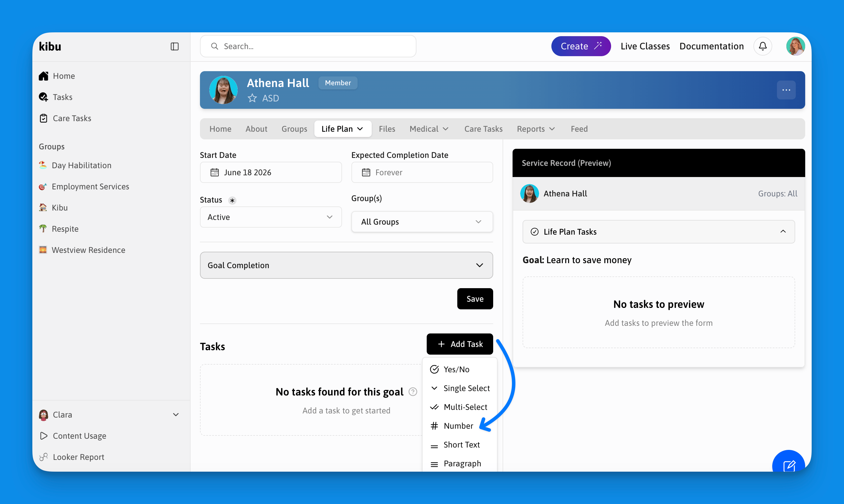Click the Respite palm tree icon

43,228
